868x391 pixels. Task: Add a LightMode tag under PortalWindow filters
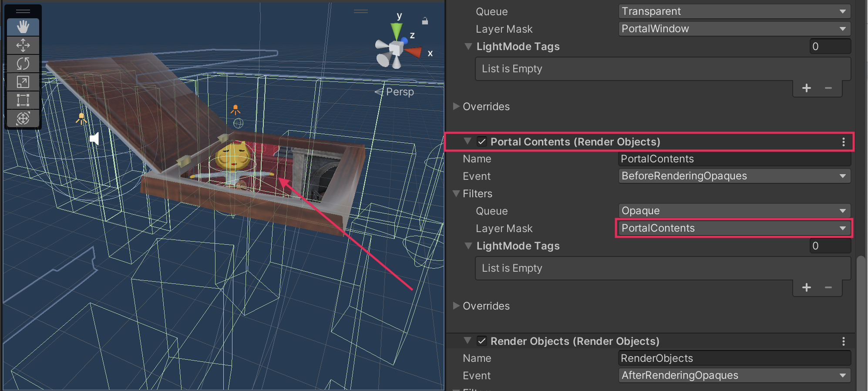[x=807, y=88]
